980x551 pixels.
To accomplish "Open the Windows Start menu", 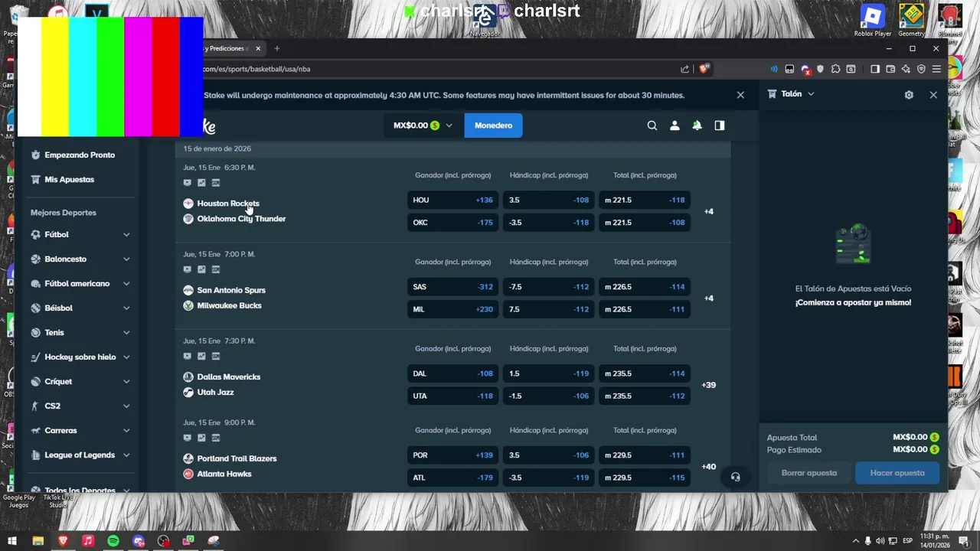I will 12,541.
